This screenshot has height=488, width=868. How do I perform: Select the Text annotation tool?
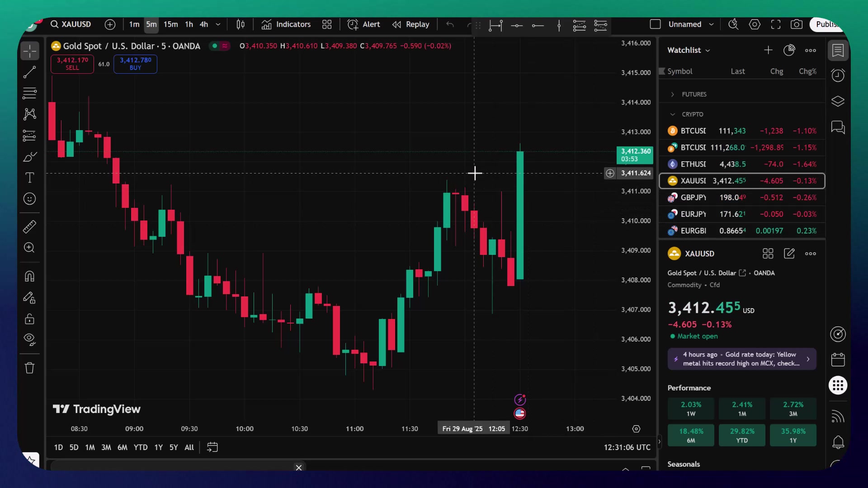30,178
